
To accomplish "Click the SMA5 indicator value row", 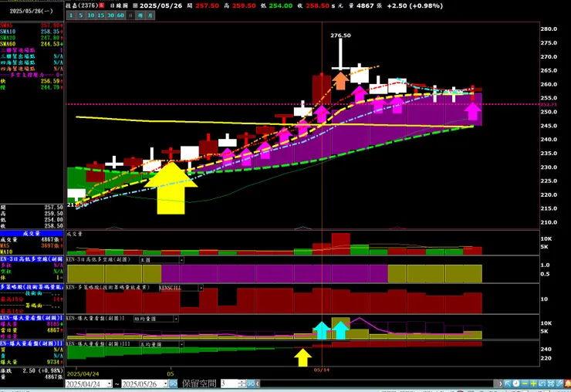I will [32, 25].
